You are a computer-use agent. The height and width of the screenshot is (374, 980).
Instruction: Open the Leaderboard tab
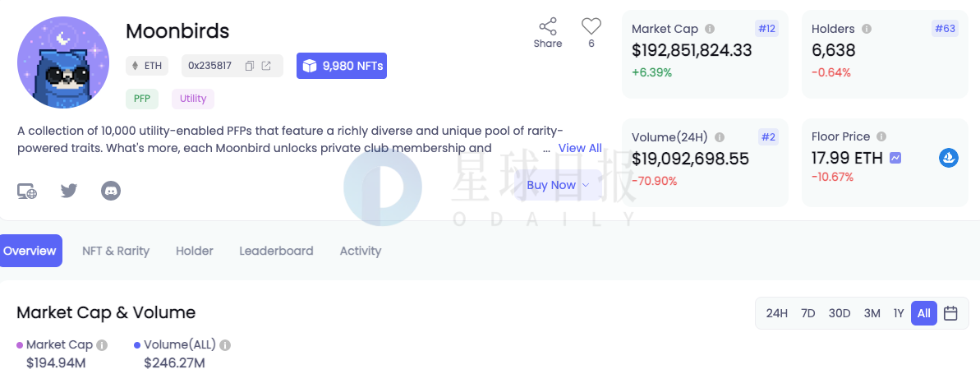tap(276, 251)
